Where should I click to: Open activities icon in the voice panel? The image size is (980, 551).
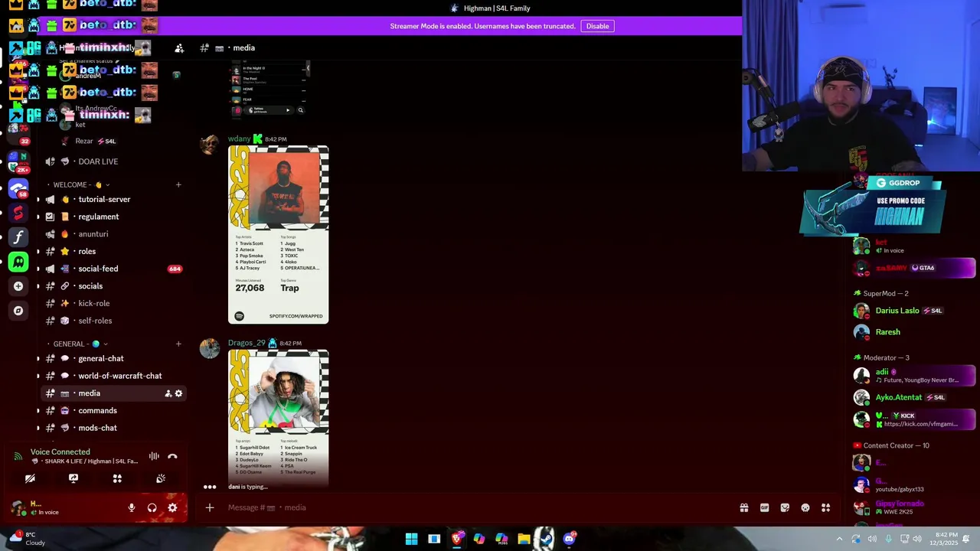[x=117, y=478]
